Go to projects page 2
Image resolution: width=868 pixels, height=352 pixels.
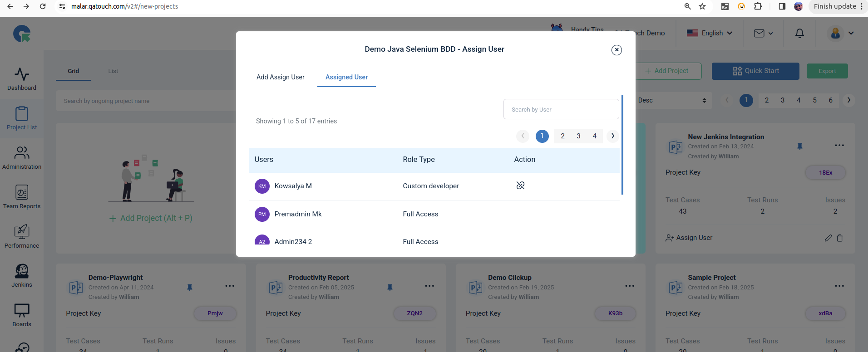(x=767, y=100)
